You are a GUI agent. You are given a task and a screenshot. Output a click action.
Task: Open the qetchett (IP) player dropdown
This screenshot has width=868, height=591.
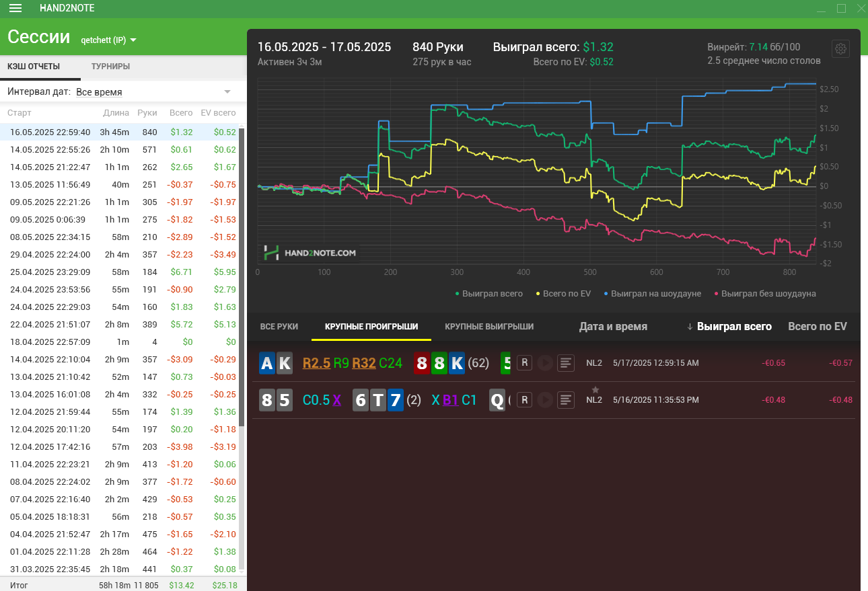coord(108,40)
